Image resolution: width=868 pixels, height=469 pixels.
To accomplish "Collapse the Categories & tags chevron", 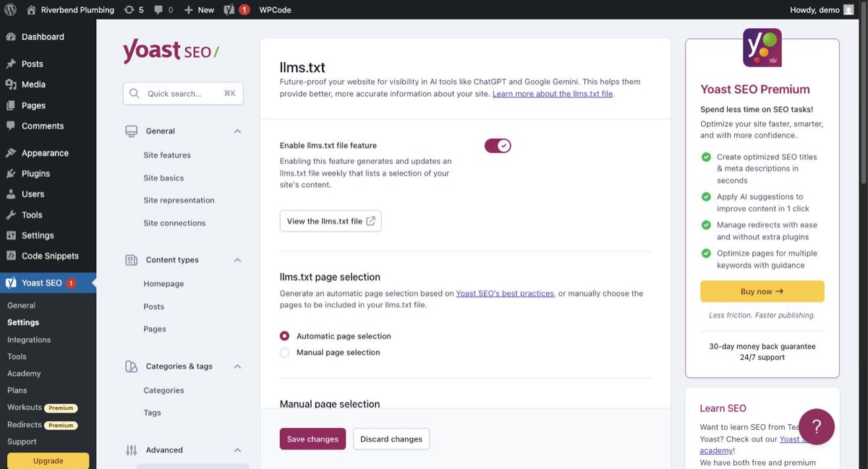I will (x=237, y=366).
